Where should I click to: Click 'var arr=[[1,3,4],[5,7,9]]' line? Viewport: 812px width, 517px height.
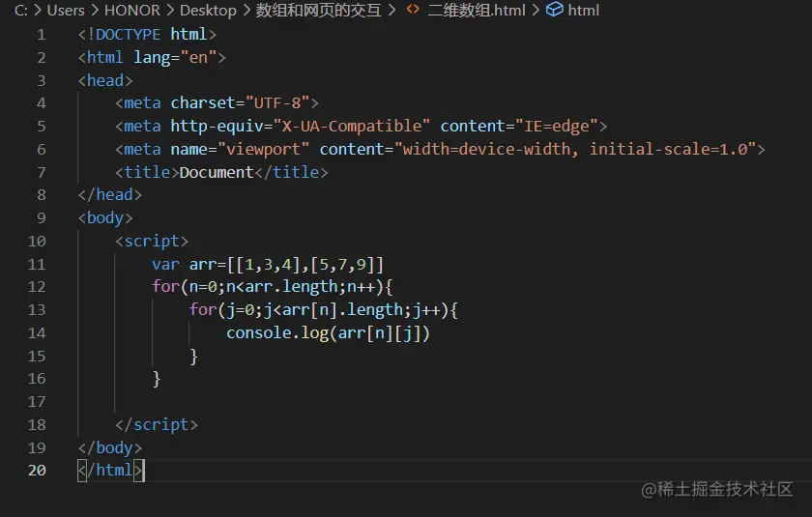coord(268,265)
